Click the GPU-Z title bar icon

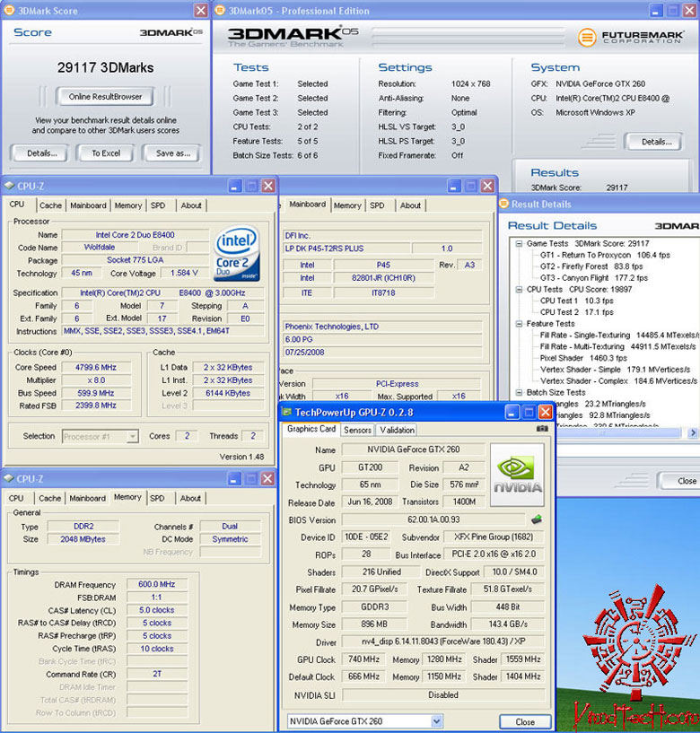[286, 412]
